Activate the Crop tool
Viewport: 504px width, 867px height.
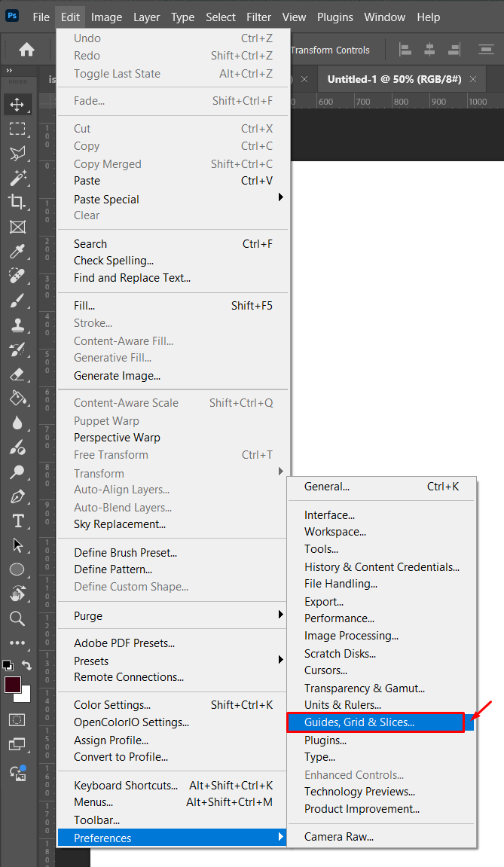coord(17,202)
